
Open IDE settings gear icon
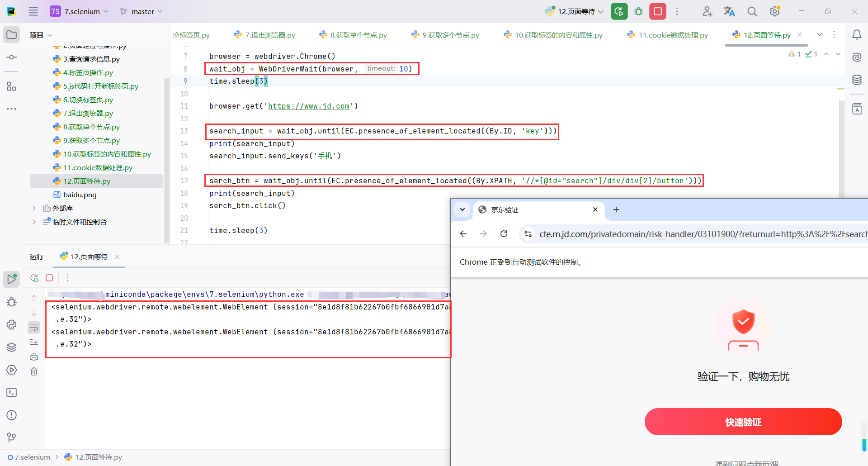(x=775, y=11)
